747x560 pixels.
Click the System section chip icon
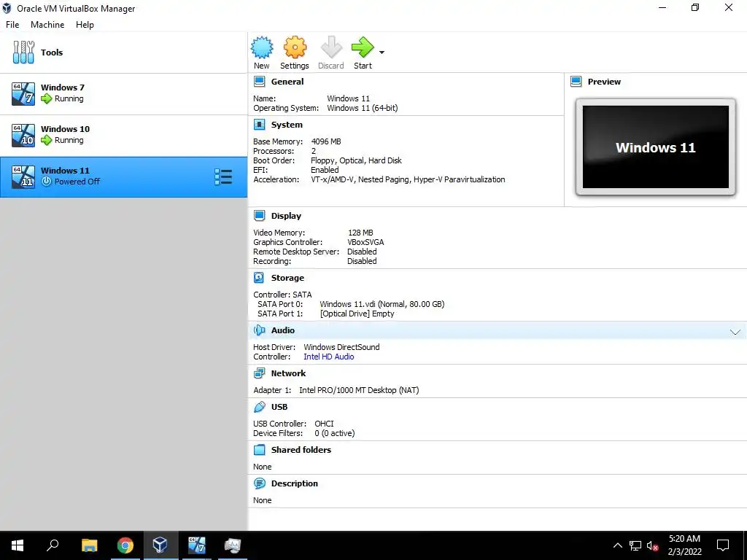(260, 125)
